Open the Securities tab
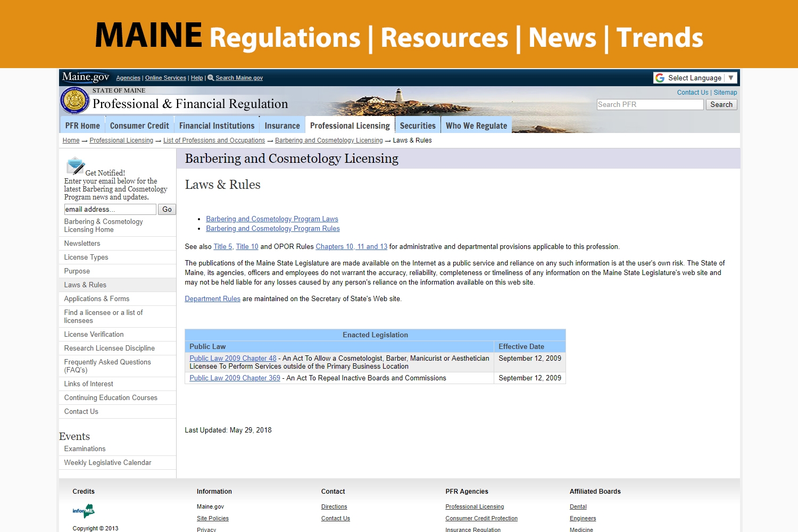Image resolution: width=798 pixels, height=532 pixels. [418, 126]
